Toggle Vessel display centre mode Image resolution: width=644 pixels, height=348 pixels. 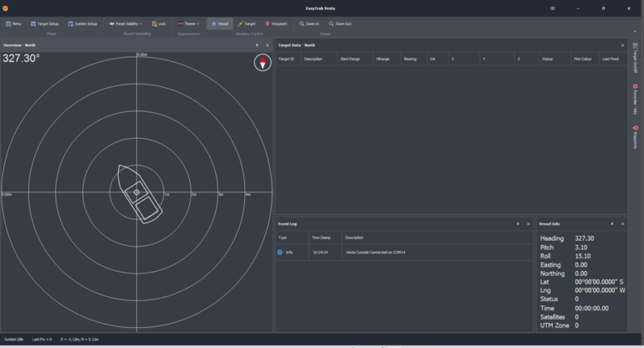(219, 23)
